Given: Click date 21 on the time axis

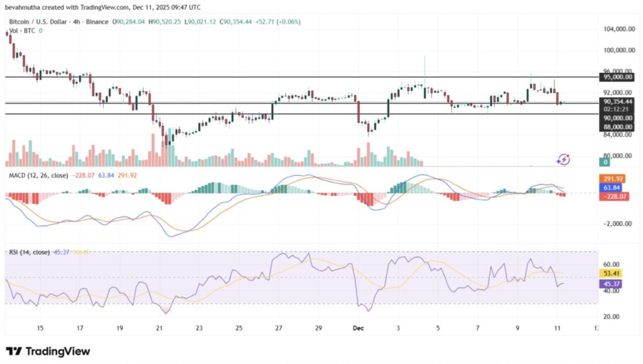Looking at the screenshot, I should coord(159,328).
